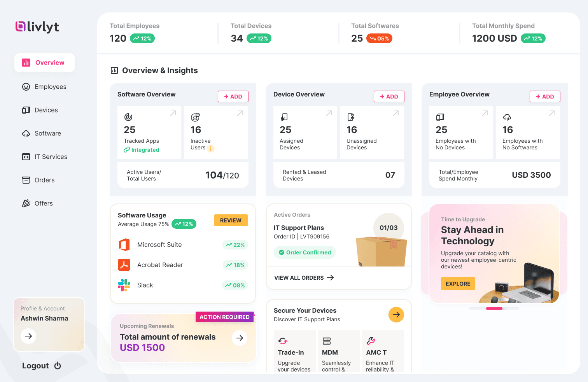The width and height of the screenshot is (588, 382).
Task: Click the Inactive Users icon
Action: 195,117
